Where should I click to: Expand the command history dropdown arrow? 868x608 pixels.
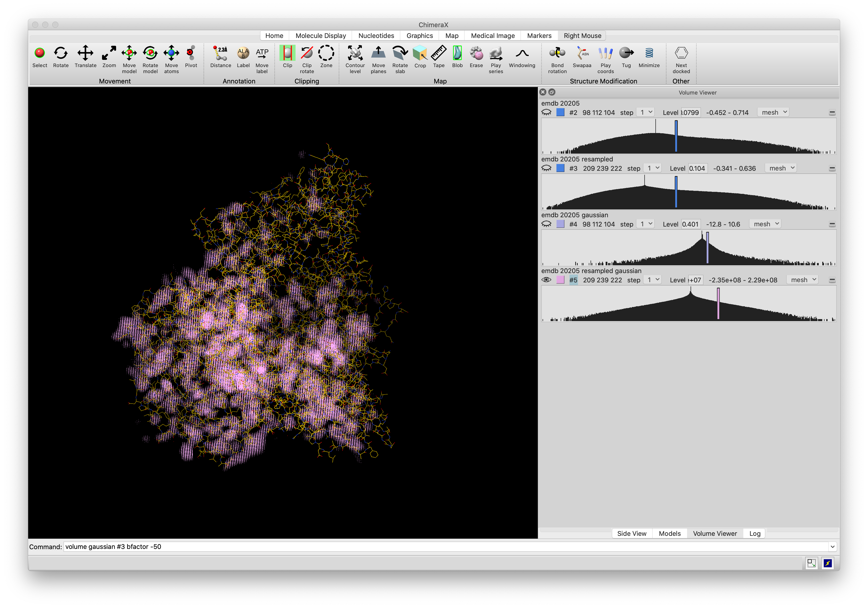tap(832, 547)
